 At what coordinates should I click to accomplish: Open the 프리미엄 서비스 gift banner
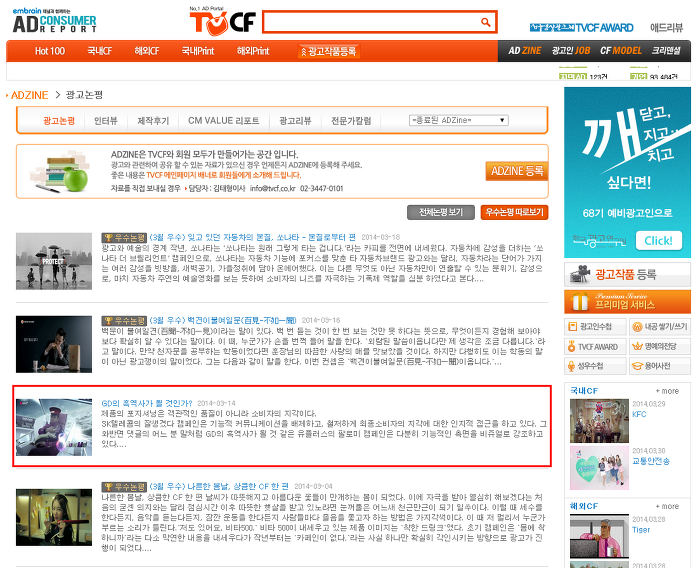[x=627, y=302]
